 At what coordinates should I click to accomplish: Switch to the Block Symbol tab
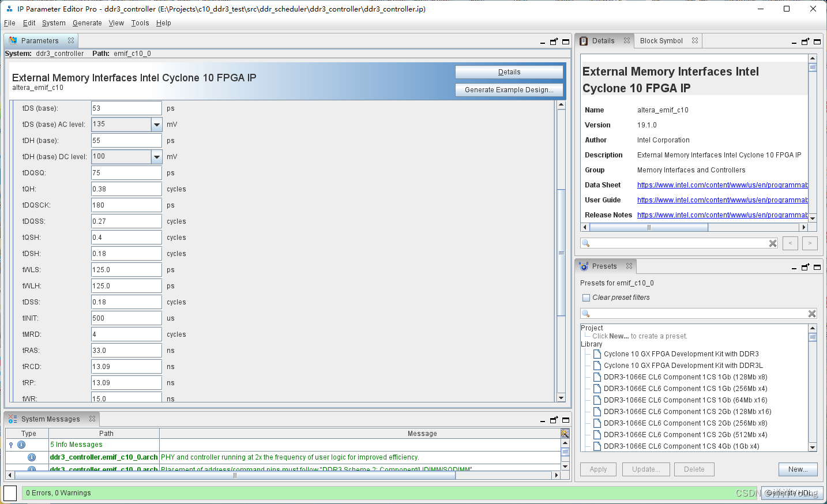[661, 41]
